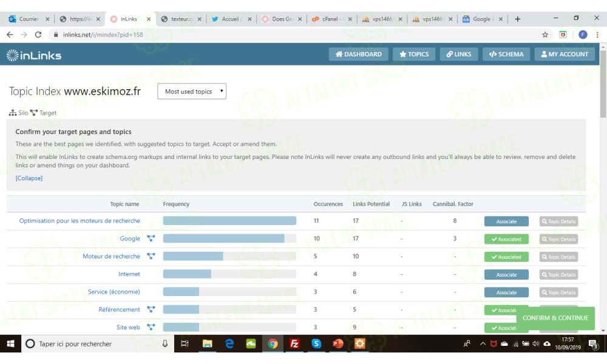The width and height of the screenshot is (607, 364).
Task: Toggle the Associated state for Site web
Action: click(x=500, y=328)
